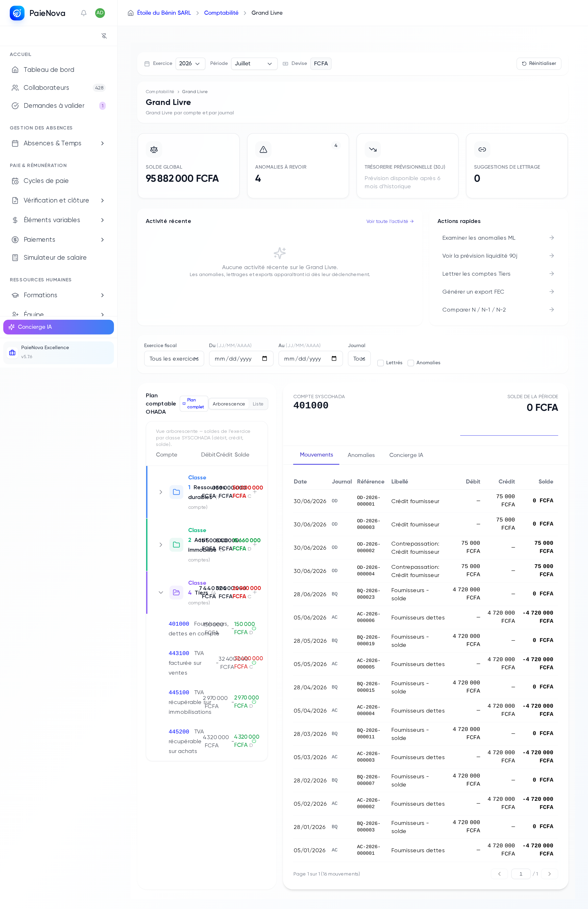This screenshot has height=909, width=588.
Task: Click the anomalies warning triangle icon
Action: pyautogui.click(x=263, y=150)
